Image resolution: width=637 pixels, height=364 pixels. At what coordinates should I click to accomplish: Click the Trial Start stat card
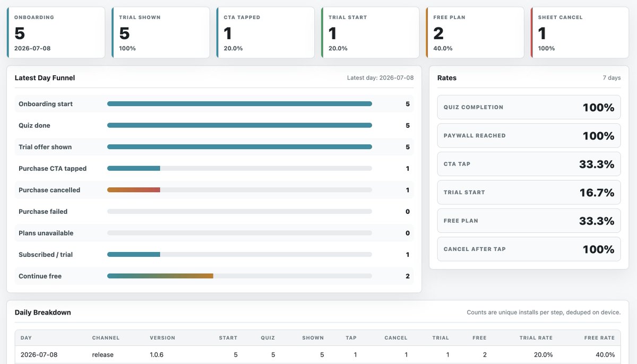(x=371, y=32)
